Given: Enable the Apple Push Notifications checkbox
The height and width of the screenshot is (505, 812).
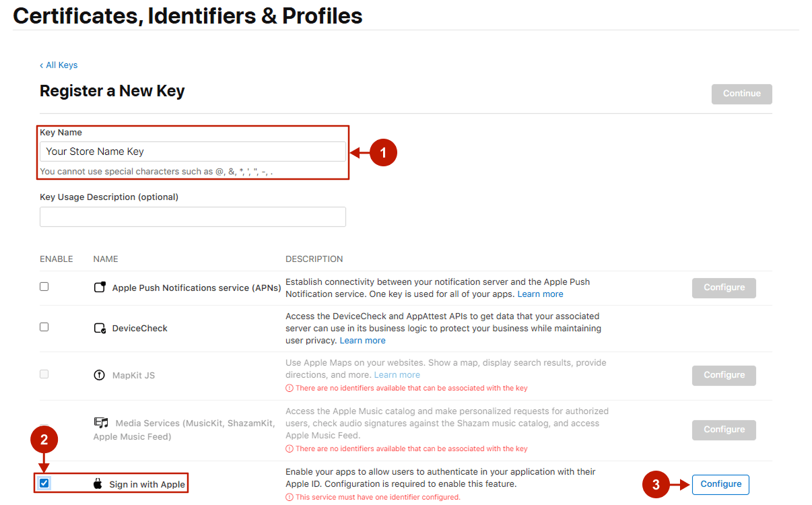Looking at the screenshot, I should (x=44, y=286).
